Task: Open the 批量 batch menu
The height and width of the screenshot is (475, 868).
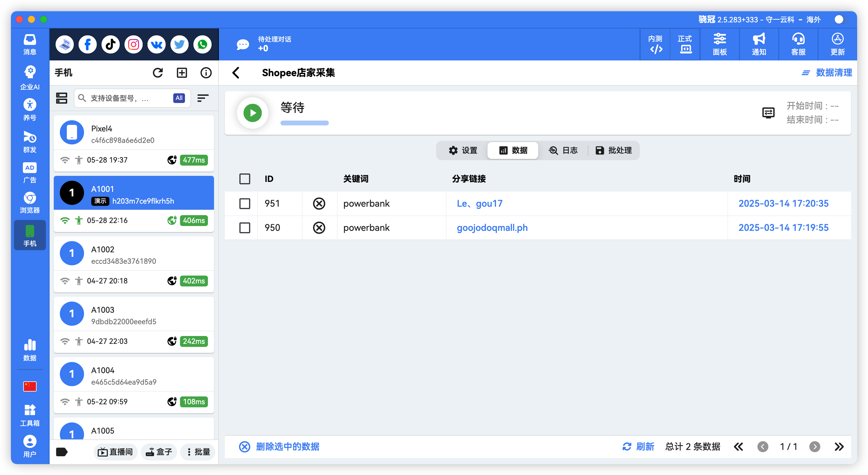Action: tap(198, 452)
